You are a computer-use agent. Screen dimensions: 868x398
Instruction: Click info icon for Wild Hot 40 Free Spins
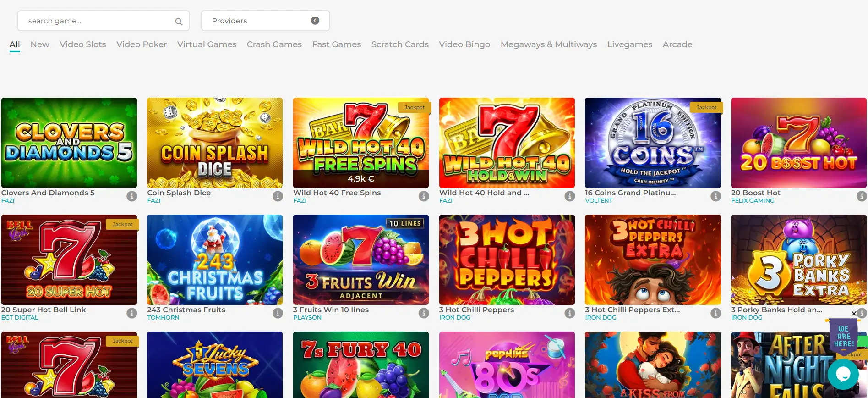click(424, 196)
